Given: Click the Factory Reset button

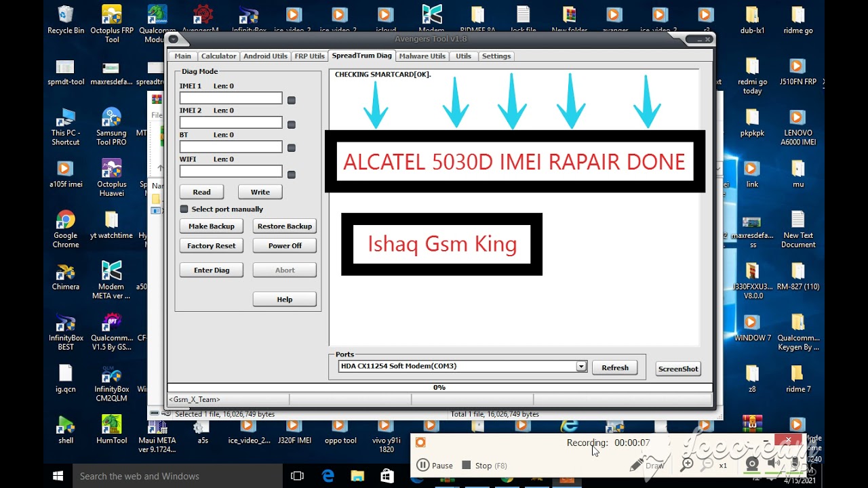Looking at the screenshot, I should [x=212, y=245].
